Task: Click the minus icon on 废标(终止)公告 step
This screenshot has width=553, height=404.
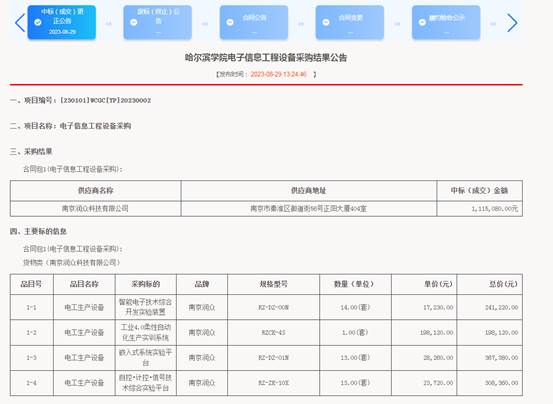Action: pos(134,22)
